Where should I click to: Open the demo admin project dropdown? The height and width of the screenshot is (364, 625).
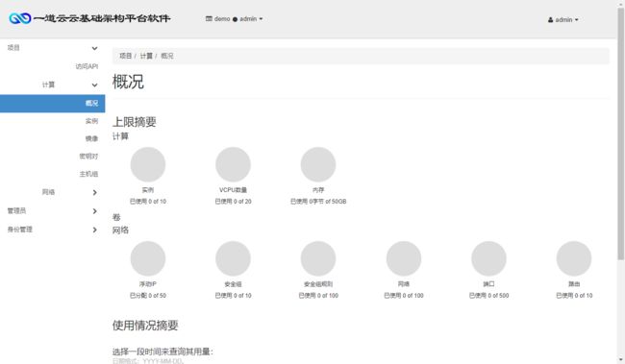(234, 18)
